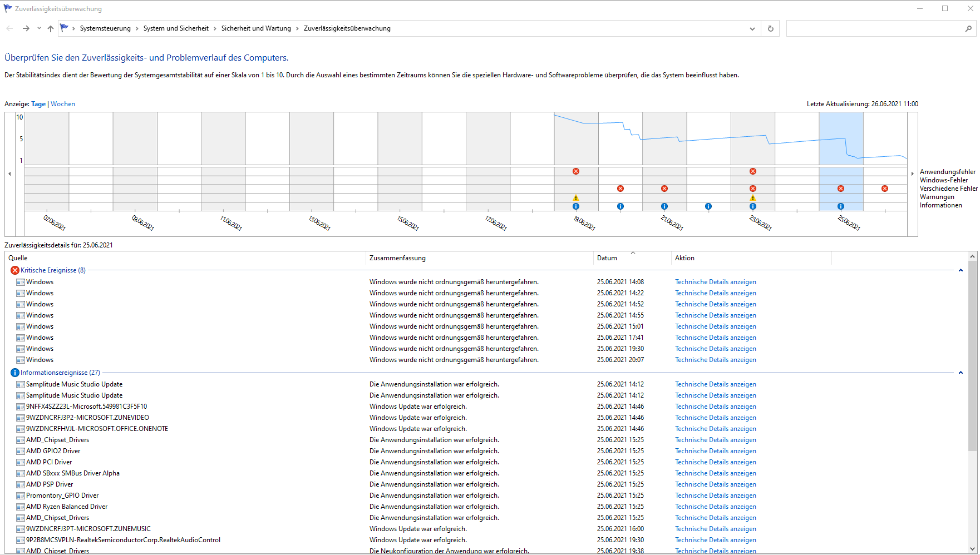Viewport: 980px width, 555px height.
Task: Select the information icon for 22.06.2021
Action: point(708,206)
